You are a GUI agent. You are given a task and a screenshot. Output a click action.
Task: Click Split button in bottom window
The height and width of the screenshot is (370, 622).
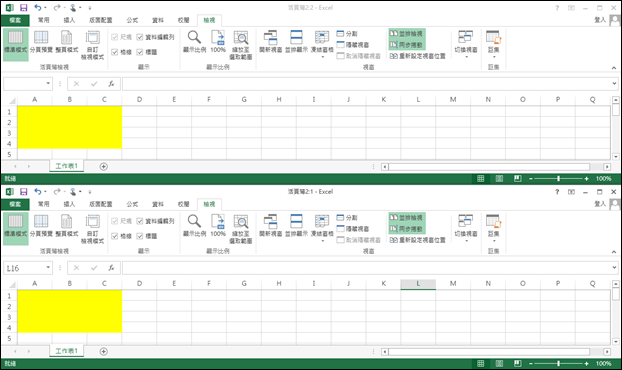tap(347, 218)
